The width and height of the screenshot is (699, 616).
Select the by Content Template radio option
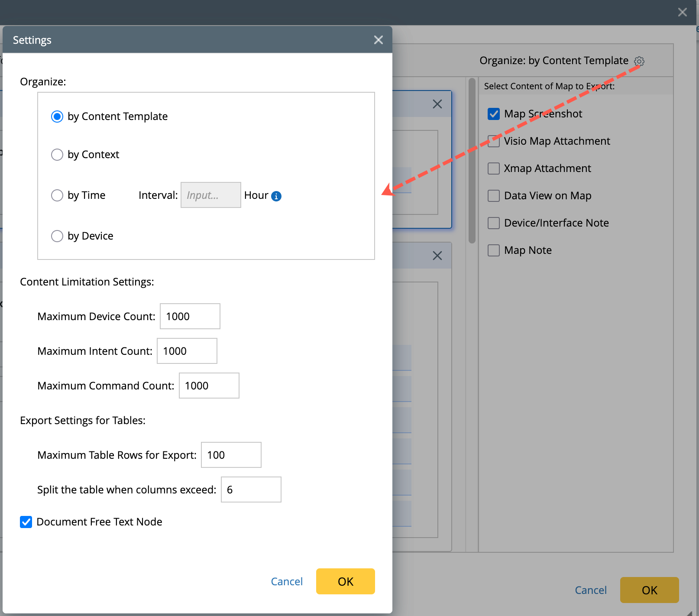point(57,117)
